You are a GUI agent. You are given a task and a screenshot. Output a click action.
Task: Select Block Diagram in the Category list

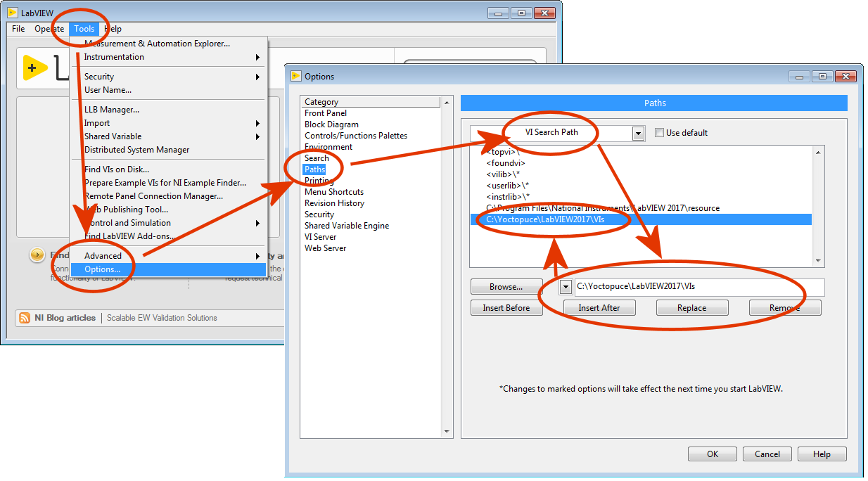(331, 124)
